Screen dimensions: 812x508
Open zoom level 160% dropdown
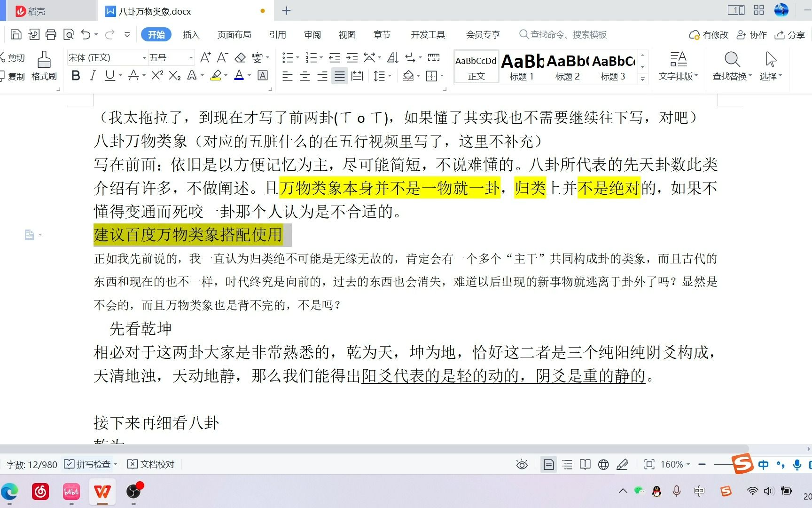[675, 465]
